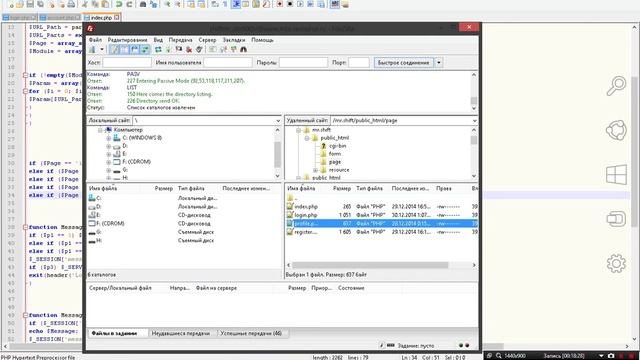Toggle Notepad++ word wrap button
This screenshot has width=640, height=360.
coord(215,4)
